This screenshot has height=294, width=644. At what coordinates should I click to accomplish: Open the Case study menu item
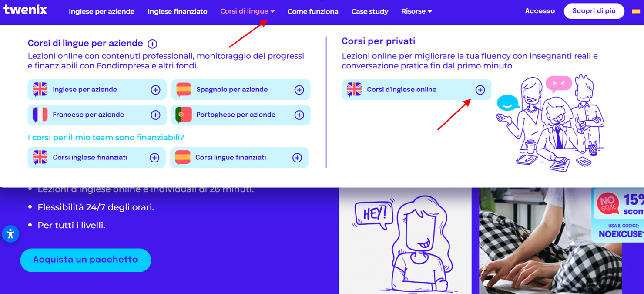point(370,11)
